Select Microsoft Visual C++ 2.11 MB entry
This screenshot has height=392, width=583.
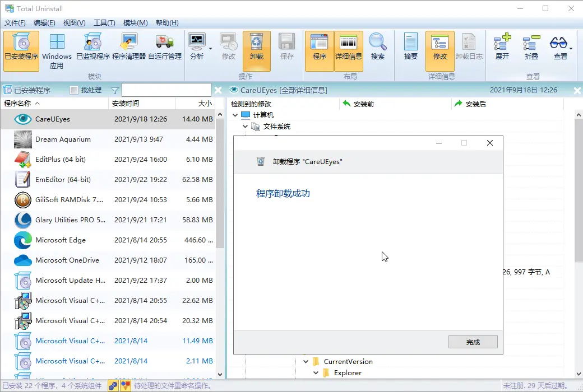[x=108, y=361]
